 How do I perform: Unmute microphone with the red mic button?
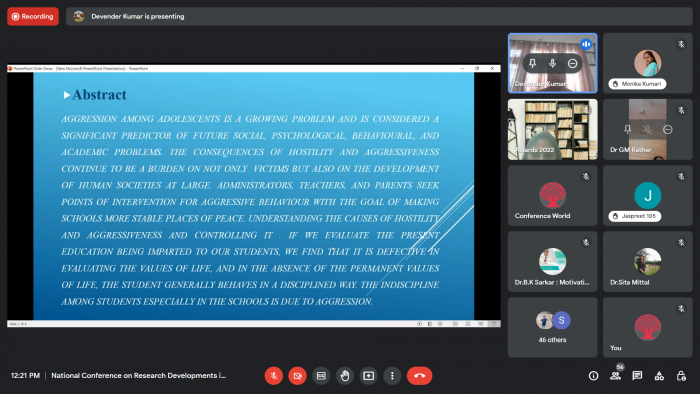pos(274,376)
